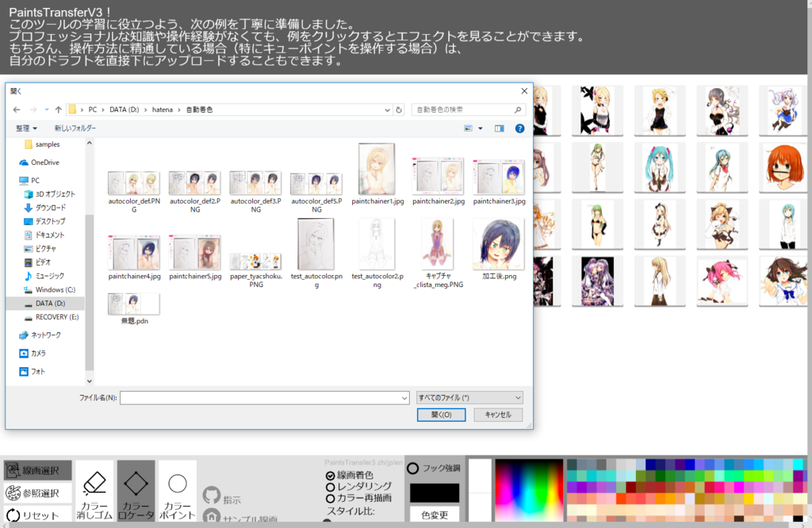Select the カラー再描画 mode option
Viewport: 812px width, 528px height.
point(331,499)
